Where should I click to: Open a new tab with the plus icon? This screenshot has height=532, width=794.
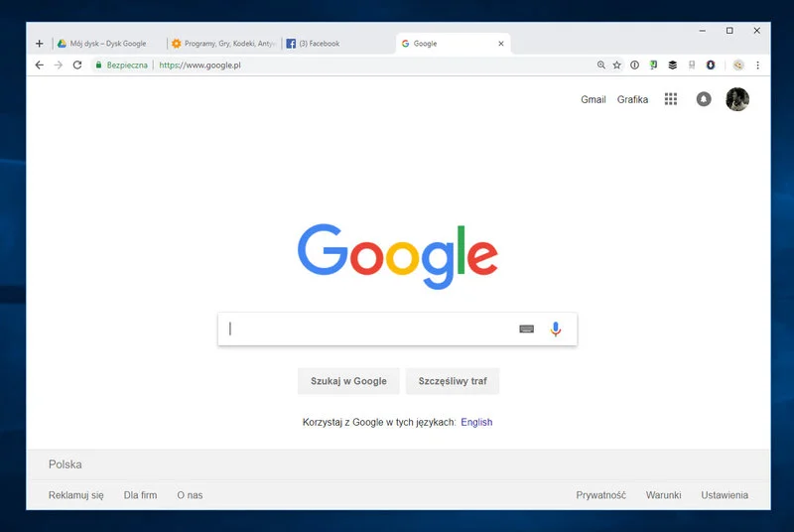pyautogui.click(x=40, y=44)
